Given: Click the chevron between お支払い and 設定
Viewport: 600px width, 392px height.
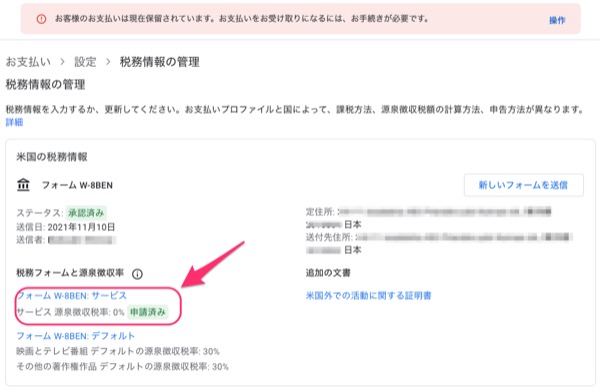Looking at the screenshot, I should pyautogui.click(x=62, y=62).
